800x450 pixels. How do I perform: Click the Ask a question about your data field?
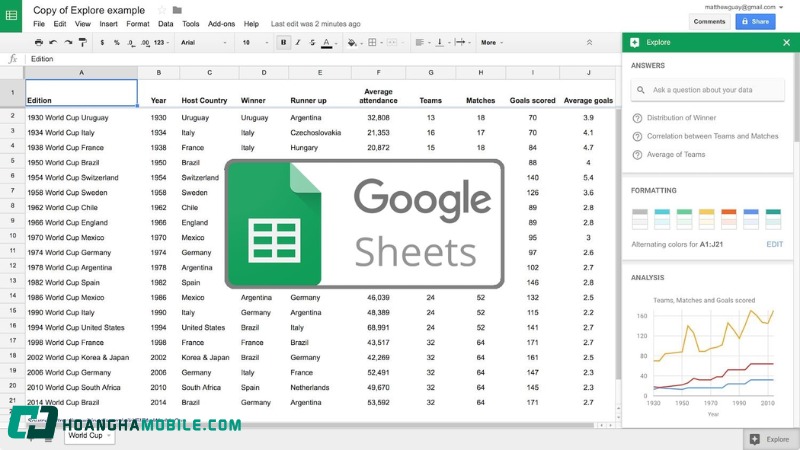pyautogui.click(x=707, y=90)
